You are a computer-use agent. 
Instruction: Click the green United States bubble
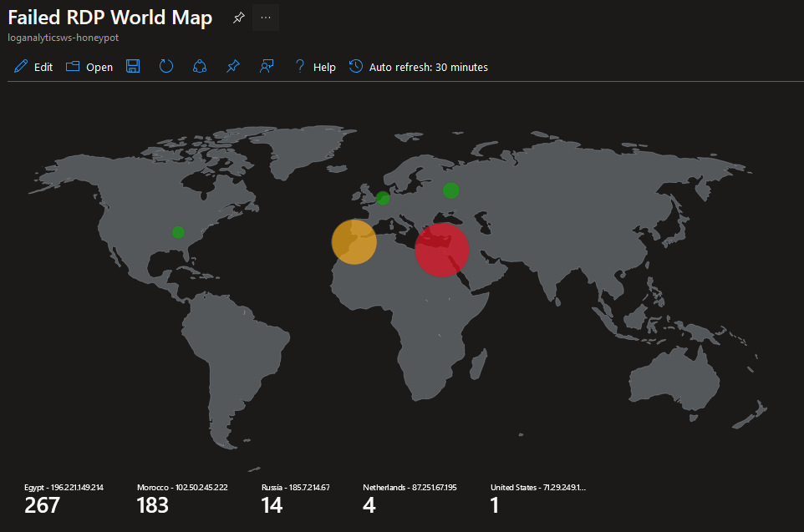179,232
